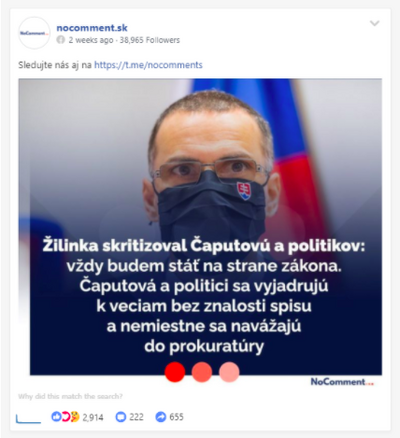Screen dimensions: 400x438
Task: Open the Žilinka post image
Action: pos(200,227)
